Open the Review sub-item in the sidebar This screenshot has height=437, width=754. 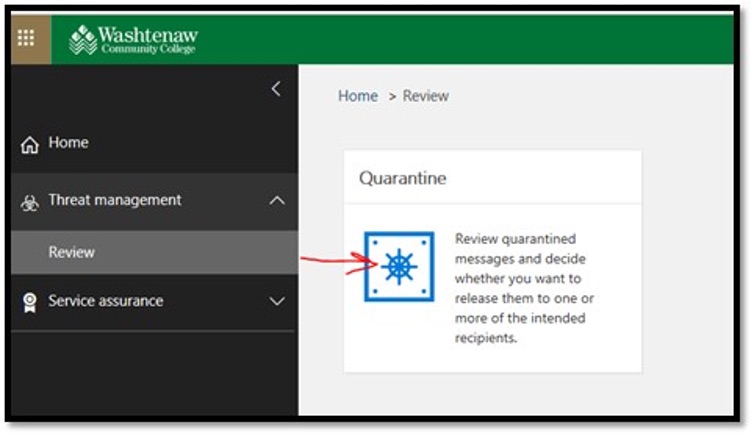pyautogui.click(x=154, y=252)
